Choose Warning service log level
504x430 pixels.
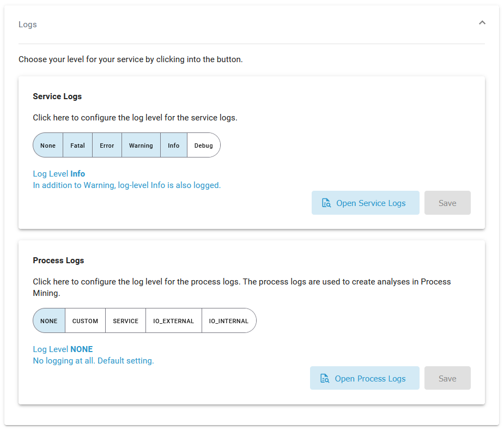[x=141, y=146]
